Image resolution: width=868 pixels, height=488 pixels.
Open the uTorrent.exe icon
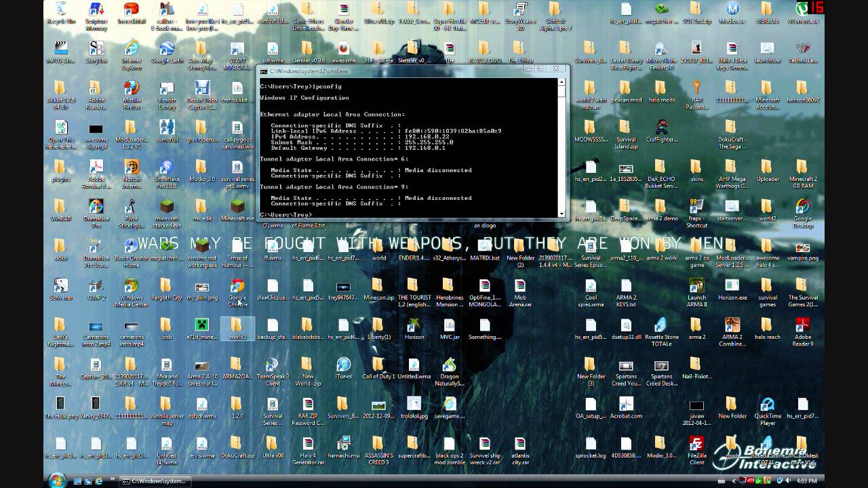pos(802,14)
